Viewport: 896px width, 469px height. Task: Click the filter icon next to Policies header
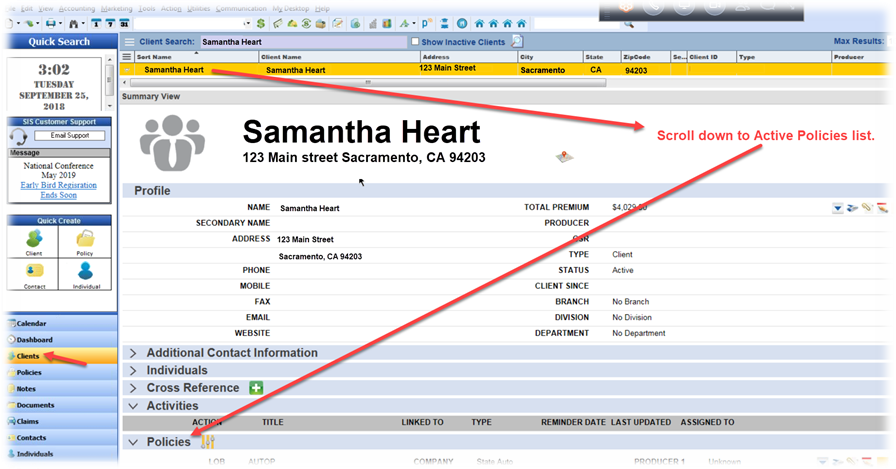click(x=208, y=442)
